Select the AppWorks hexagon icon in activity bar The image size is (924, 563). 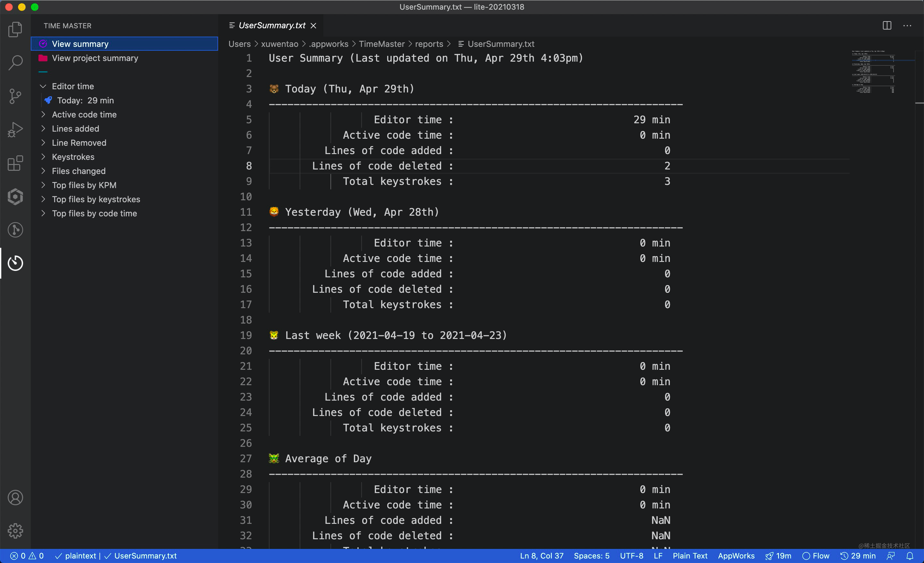[15, 196]
